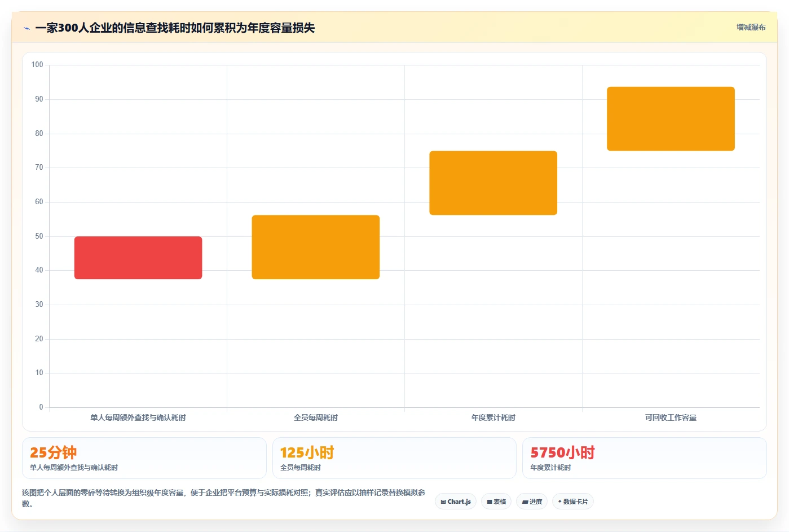Click the 增减瀑布 label in the header
The height and width of the screenshot is (532, 789).
(x=751, y=27)
